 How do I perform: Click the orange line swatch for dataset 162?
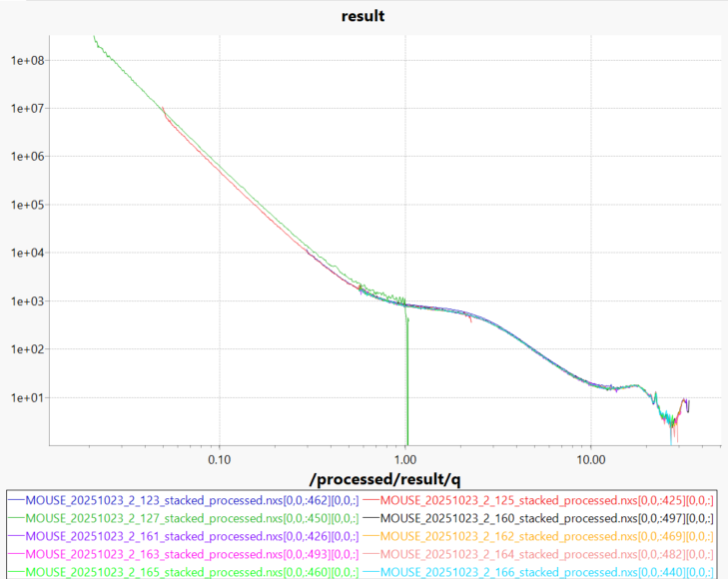(370, 535)
